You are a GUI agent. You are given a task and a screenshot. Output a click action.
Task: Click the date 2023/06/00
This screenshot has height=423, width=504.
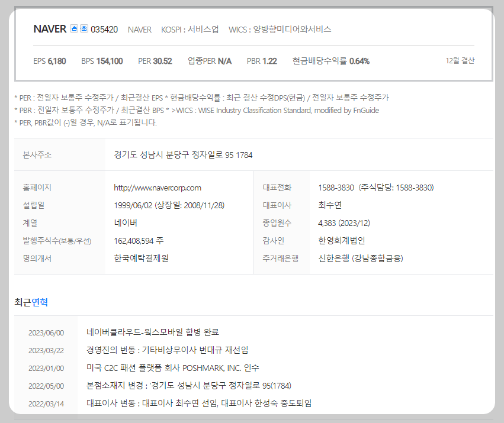[46, 332]
